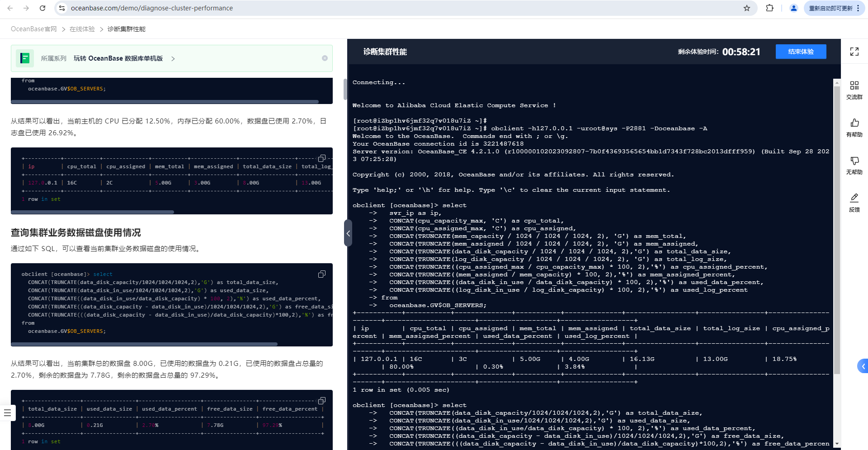Click the relaunch to update button
Image resolution: width=868 pixels, height=450 pixels.
click(834, 8)
